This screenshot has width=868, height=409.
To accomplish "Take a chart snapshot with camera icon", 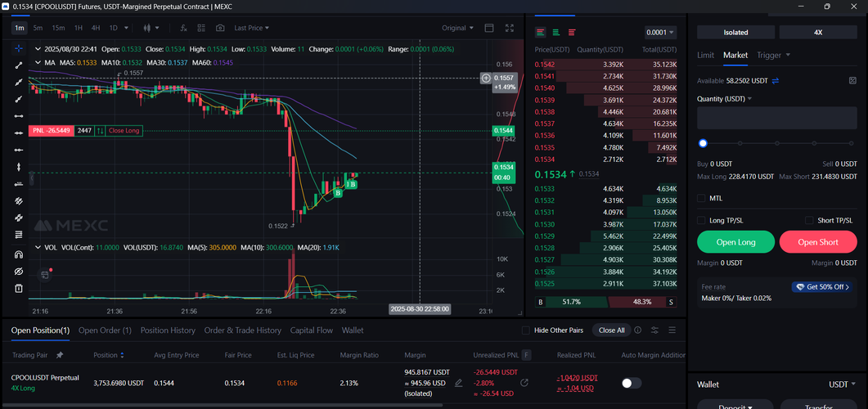I will (220, 28).
